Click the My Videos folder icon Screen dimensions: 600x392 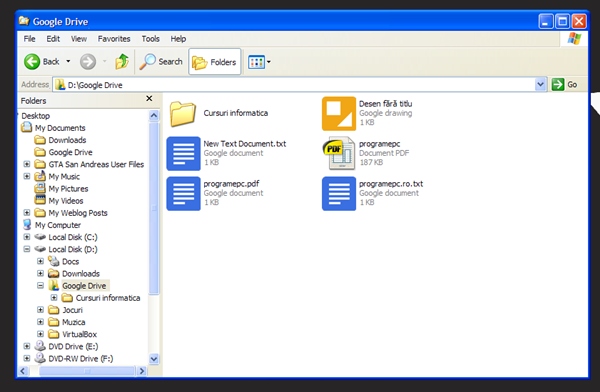[40, 200]
